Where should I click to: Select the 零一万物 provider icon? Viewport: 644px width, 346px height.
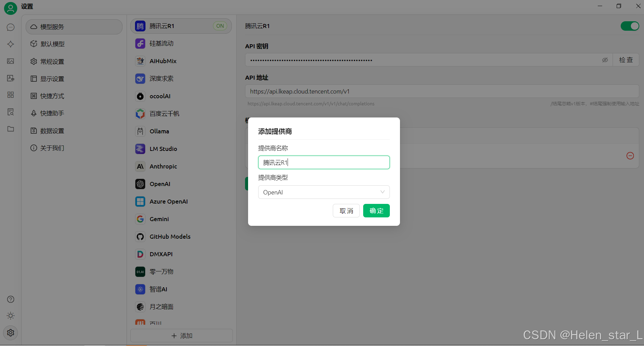[140, 272]
